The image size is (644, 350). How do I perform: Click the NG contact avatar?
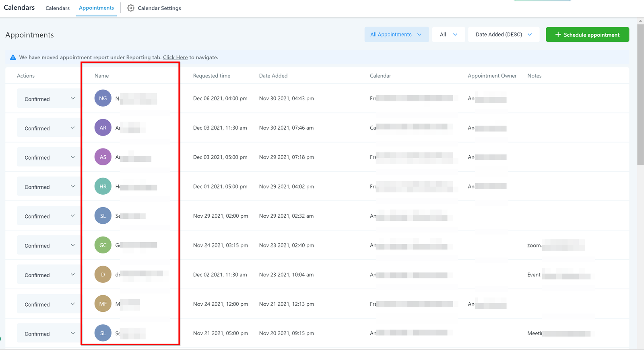tap(103, 98)
